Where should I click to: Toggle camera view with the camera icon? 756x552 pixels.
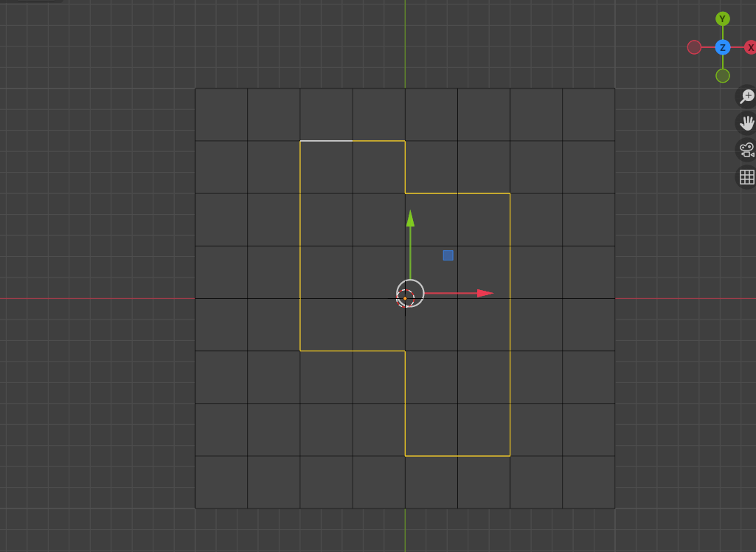pyautogui.click(x=746, y=150)
